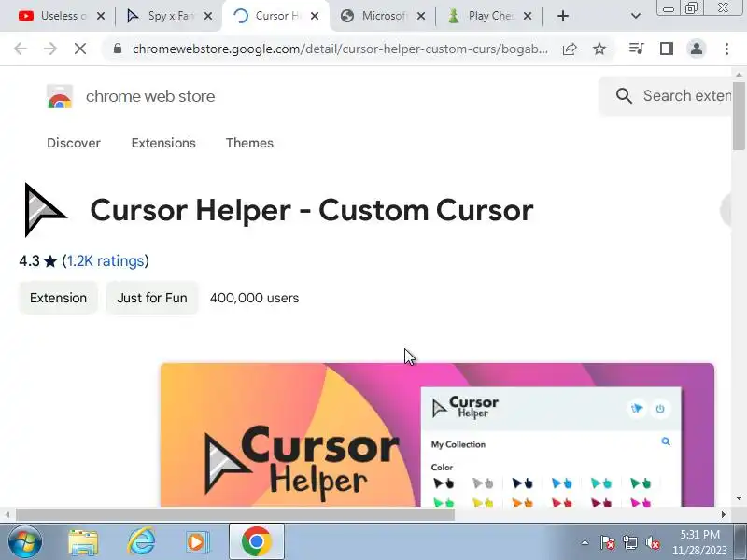Expand the tab search dropdown arrow
Image resolution: width=747 pixels, height=560 pixels.
636,16
